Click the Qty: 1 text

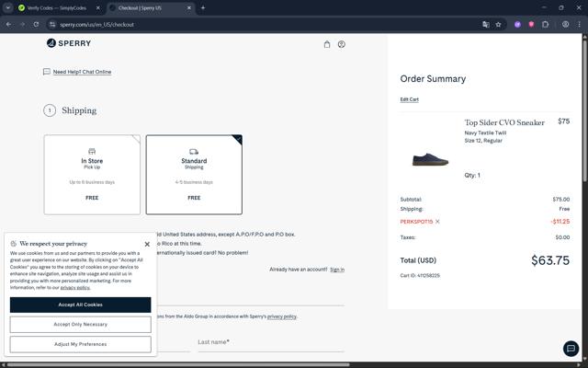tap(472, 176)
